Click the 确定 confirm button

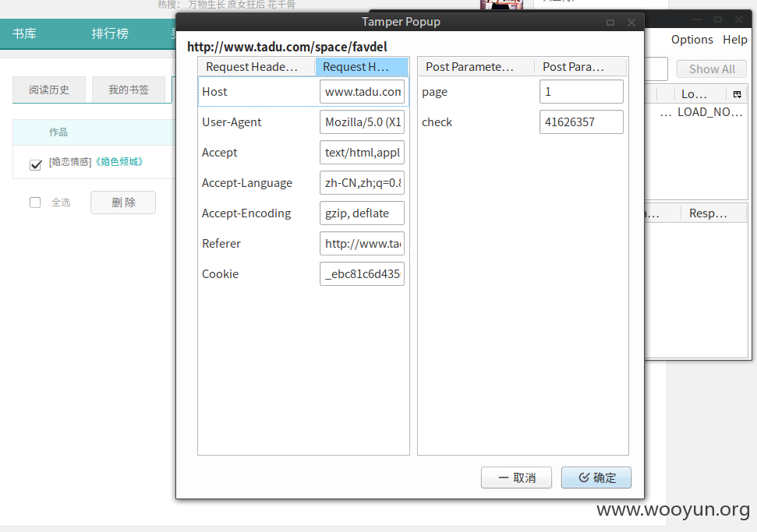[x=596, y=477]
